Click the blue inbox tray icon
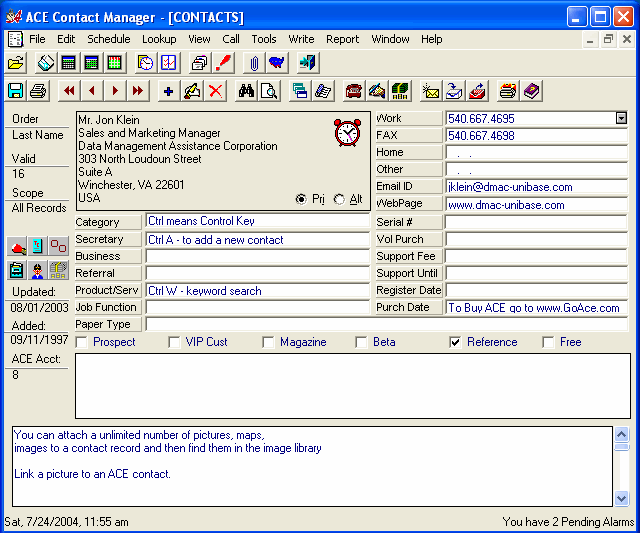 tap(454, 91)
